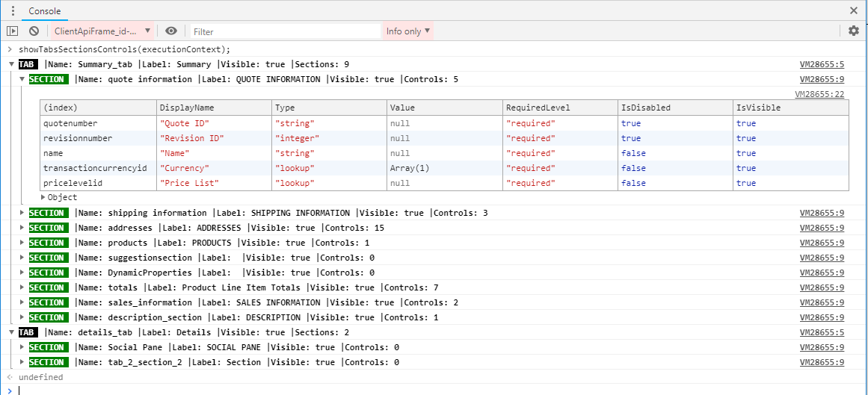The image size is (868, 395).
Task: Clear the console with the ban icon
Action: tap(34, 31)
